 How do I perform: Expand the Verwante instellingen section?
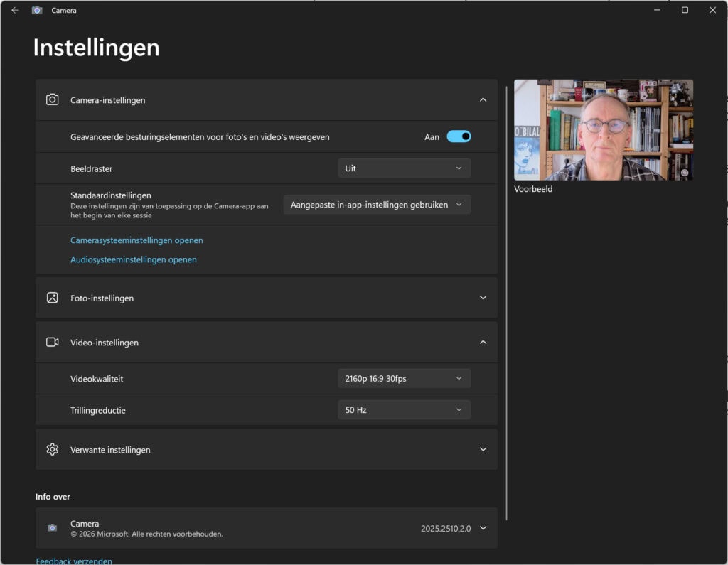pyautogui.click(x=483, y=449)
